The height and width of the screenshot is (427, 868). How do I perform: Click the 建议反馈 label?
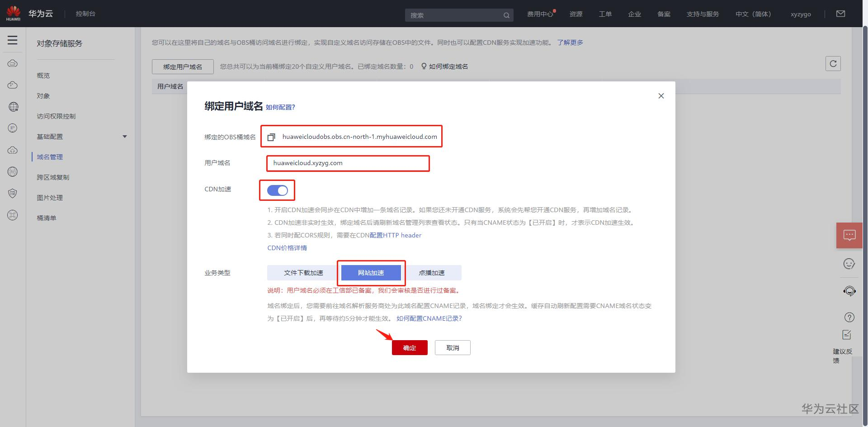(843, 356)
